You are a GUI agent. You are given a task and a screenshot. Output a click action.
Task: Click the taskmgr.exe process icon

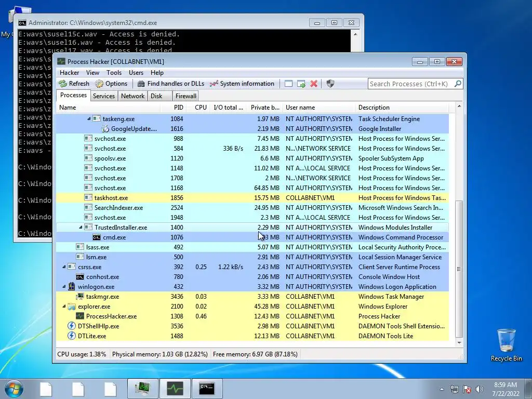coord(80,296)
